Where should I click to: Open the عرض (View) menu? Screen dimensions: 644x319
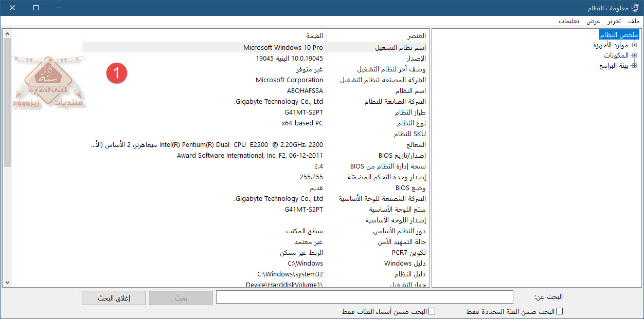pos(594,21)
